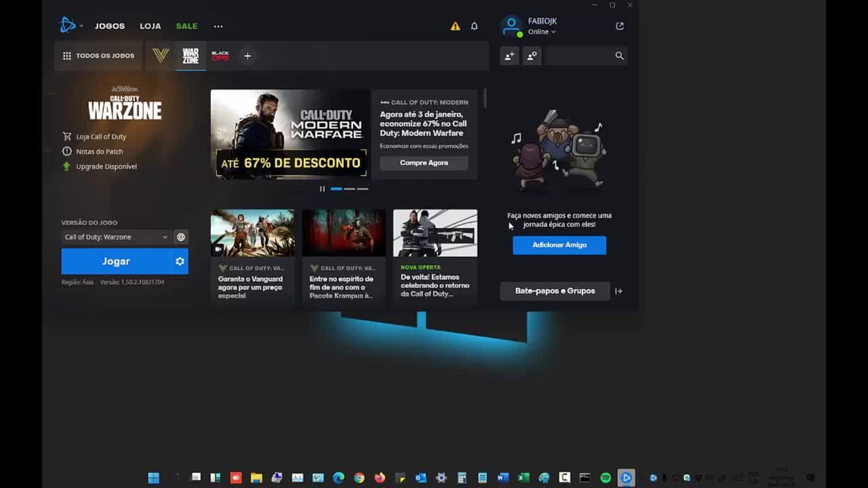
Task: Select the second carousel indicator
Action: tap(349, 188)
